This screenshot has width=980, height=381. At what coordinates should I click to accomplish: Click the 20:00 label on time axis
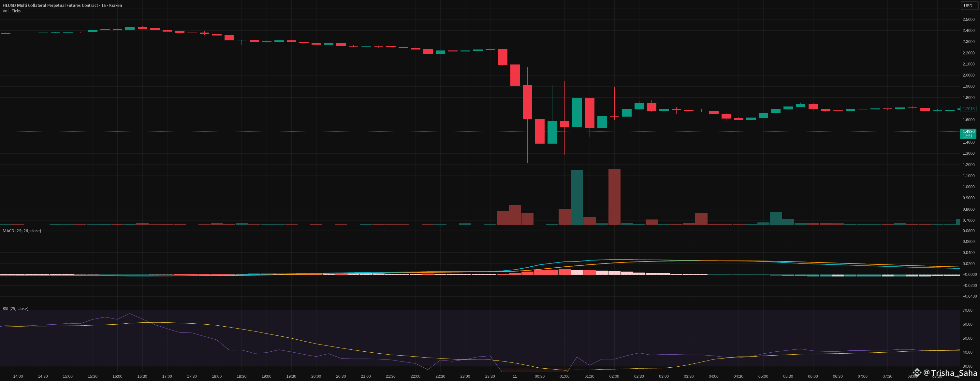coord(316,376)
